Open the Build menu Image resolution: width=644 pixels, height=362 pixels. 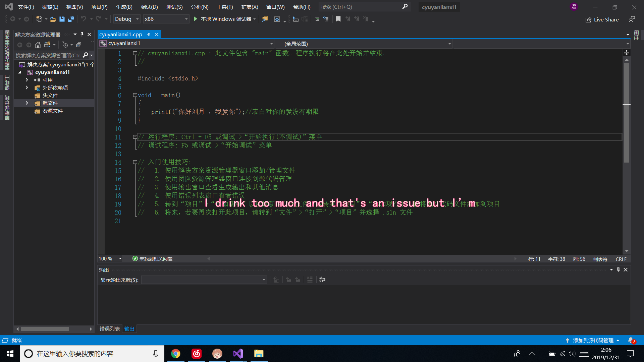[x=124, y=7]
